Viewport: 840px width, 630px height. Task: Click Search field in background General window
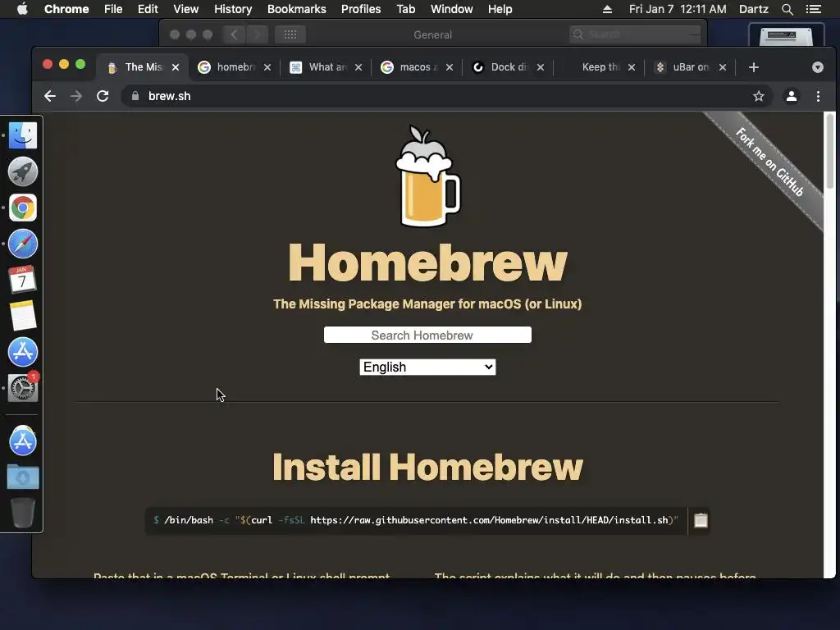(x=636, y=34)
